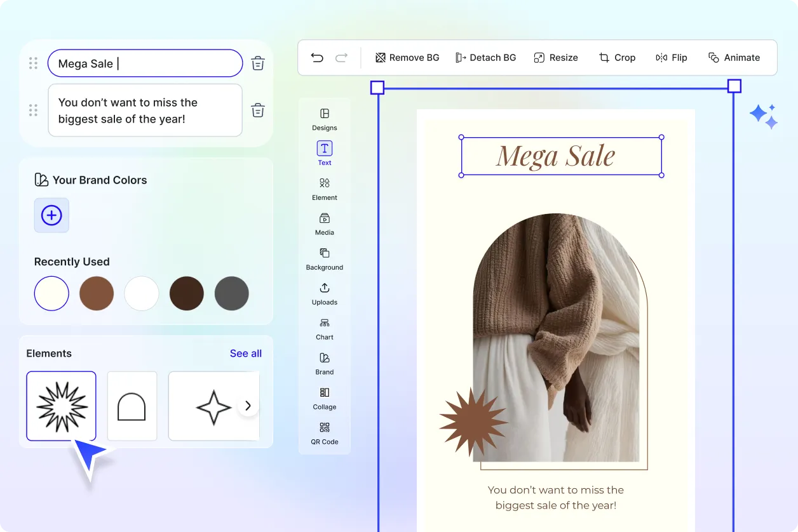Expand elements list with right chevron

coord(248,406)
